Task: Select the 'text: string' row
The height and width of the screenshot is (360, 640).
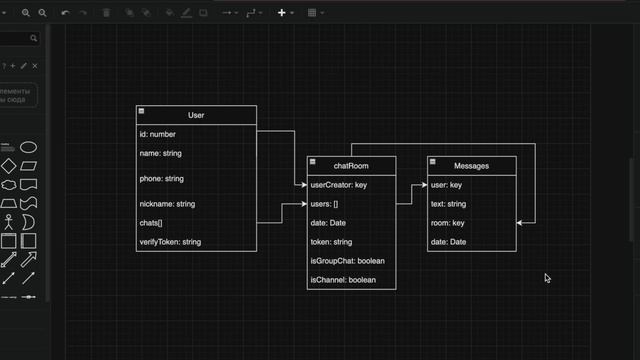Action: point(472,204)
